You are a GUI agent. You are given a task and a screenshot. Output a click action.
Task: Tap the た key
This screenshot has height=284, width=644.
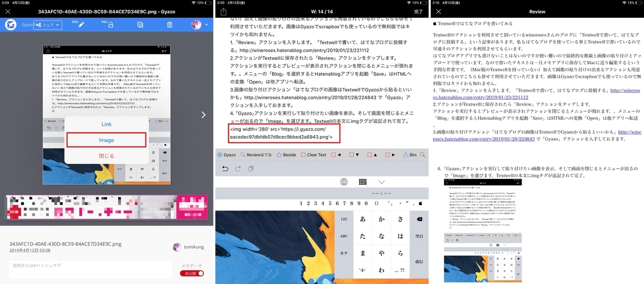(x=363, y=236)
